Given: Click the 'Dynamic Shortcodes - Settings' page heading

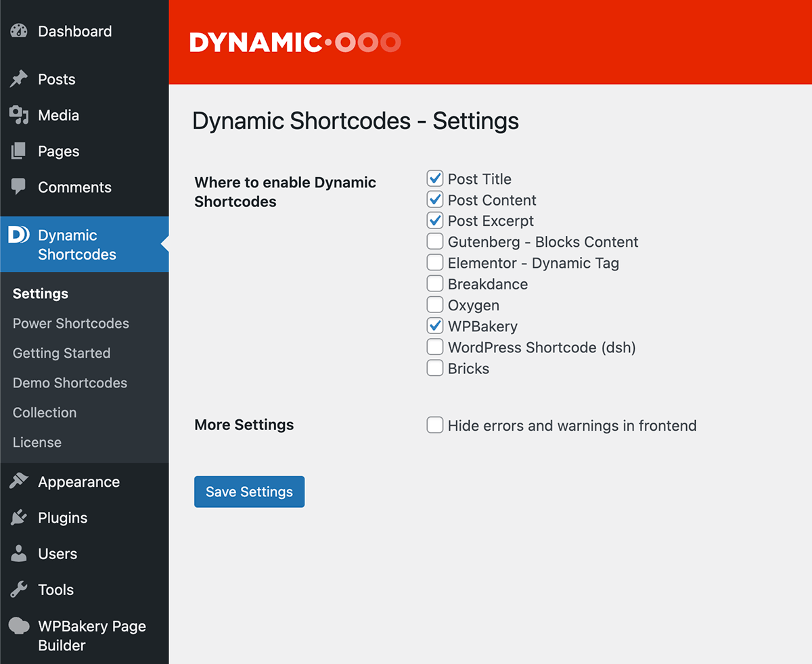Looking at the screenshot, I should [x=355, y=121].
